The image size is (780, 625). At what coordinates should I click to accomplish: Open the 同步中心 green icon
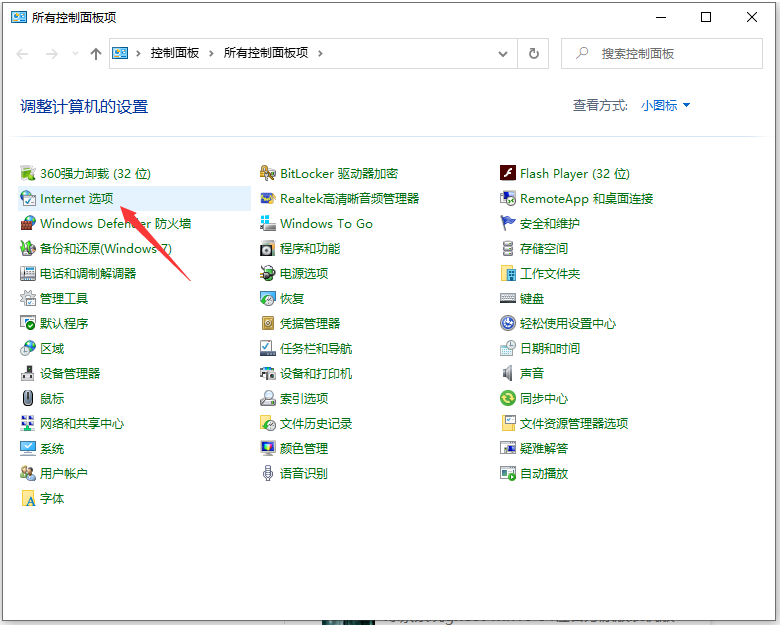pos(508,399)
